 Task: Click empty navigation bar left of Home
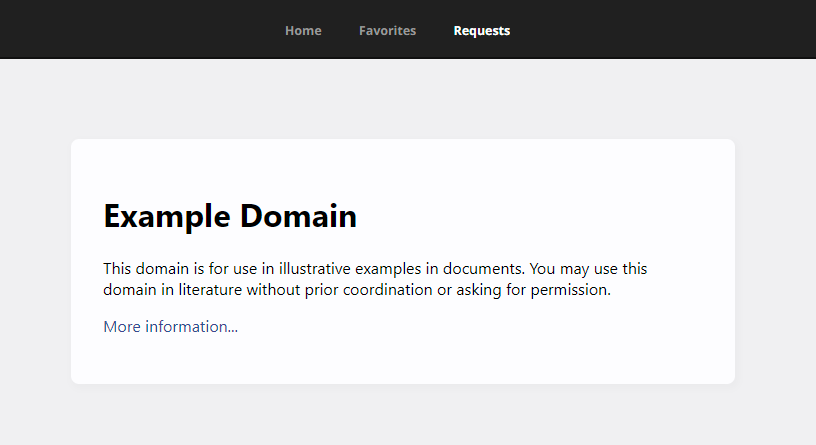click(140, 30)
